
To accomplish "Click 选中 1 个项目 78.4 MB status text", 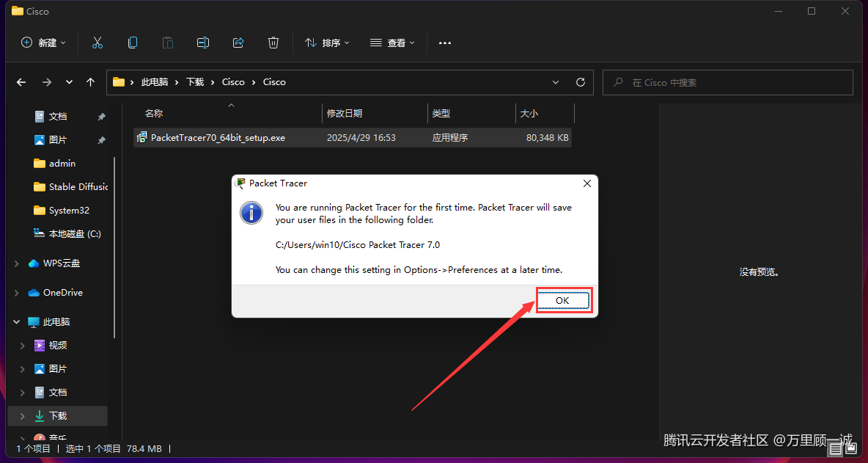I will (114, 448).
